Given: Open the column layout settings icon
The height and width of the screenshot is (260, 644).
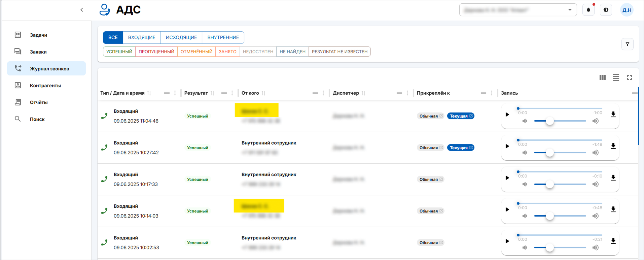Looking at the screenshot, I should coord(602,77).
